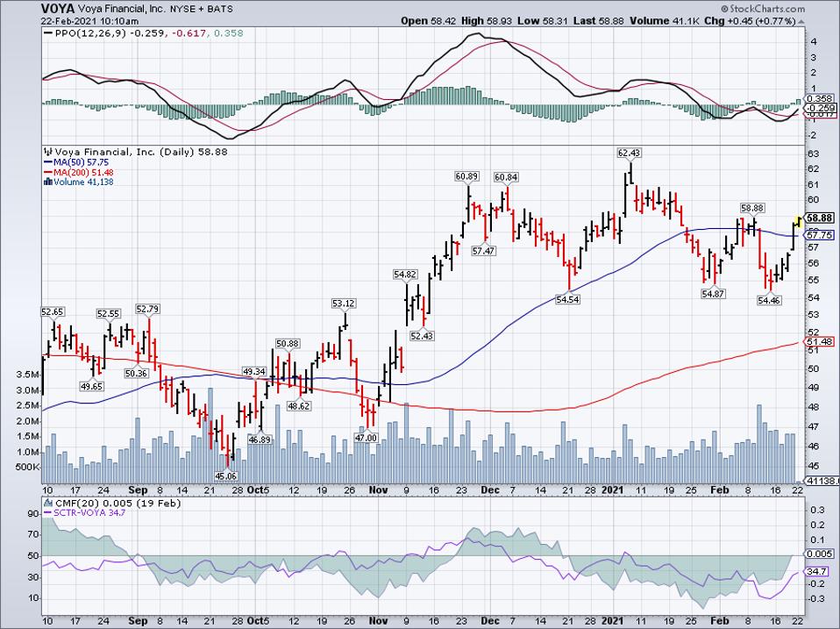Click the MA(200) 51.48 legend text
Viewport: 840px width, 629px height.
tap(83, 173)
